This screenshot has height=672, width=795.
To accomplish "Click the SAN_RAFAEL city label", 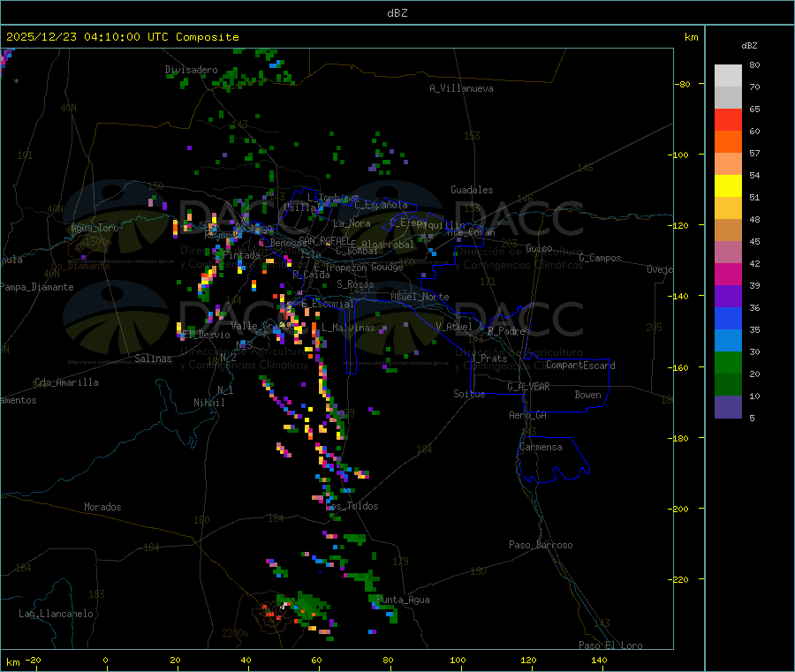I will (x=324, y=240).
